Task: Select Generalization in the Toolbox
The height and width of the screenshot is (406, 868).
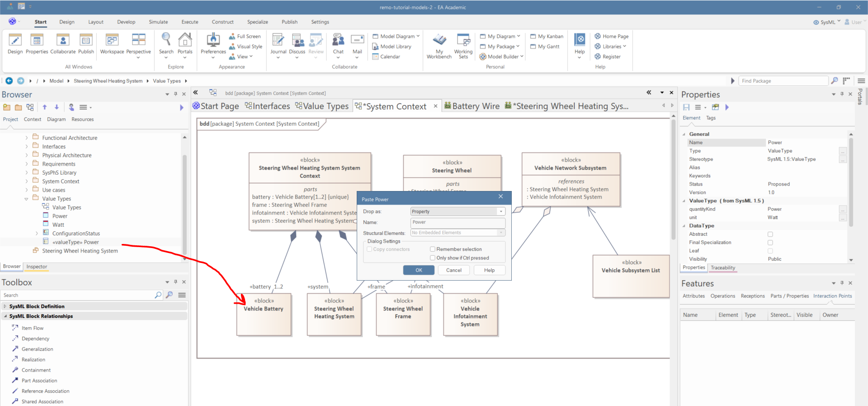Action: [37, 349]
